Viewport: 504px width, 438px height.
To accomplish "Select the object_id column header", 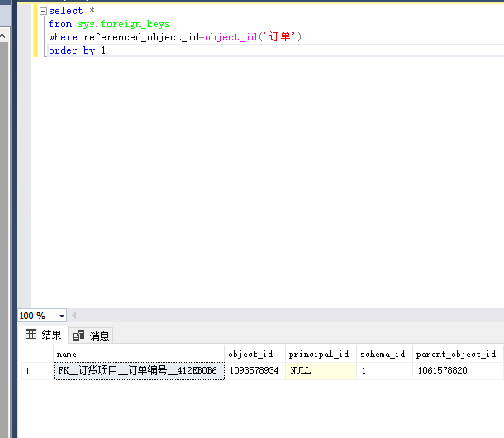I will click(x=254, y=354).
